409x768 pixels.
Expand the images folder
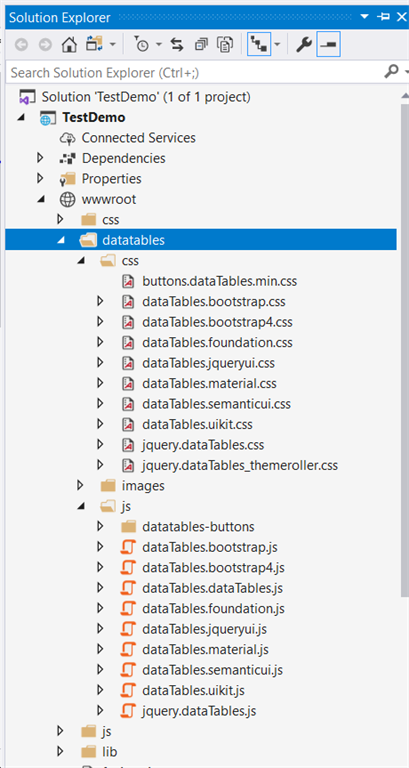81,485
